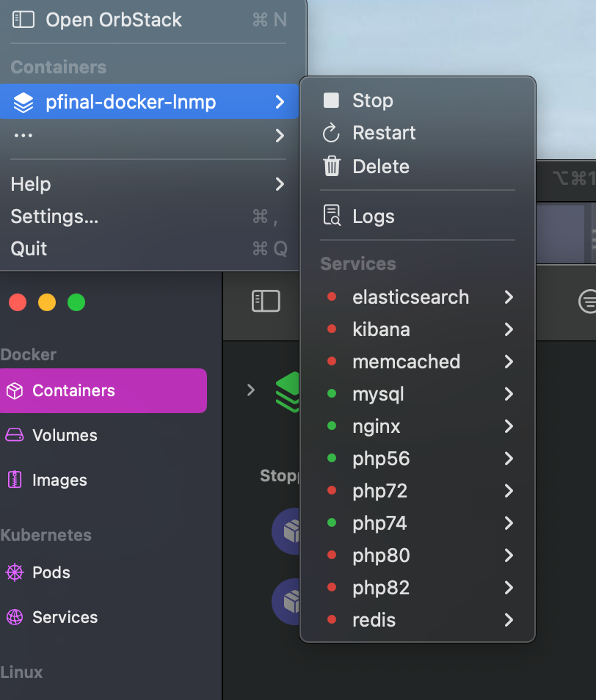Viewport: 596px width, 700px height.
Task: Open the Help submenu
Action: [147, 184]
